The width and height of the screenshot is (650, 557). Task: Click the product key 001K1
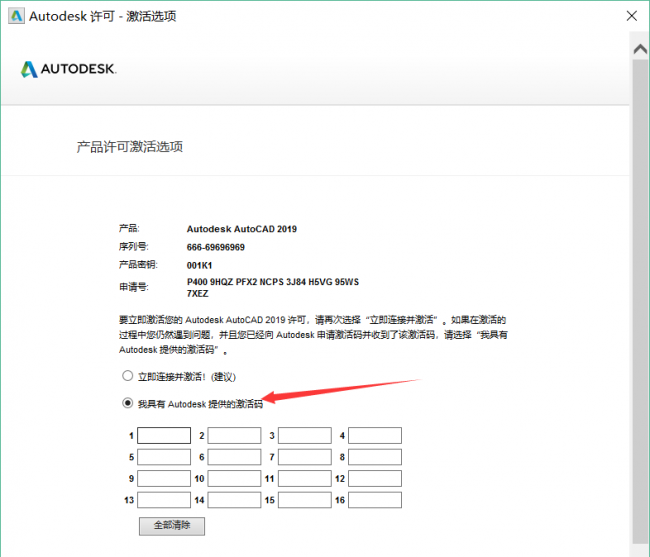coord(199,266)
